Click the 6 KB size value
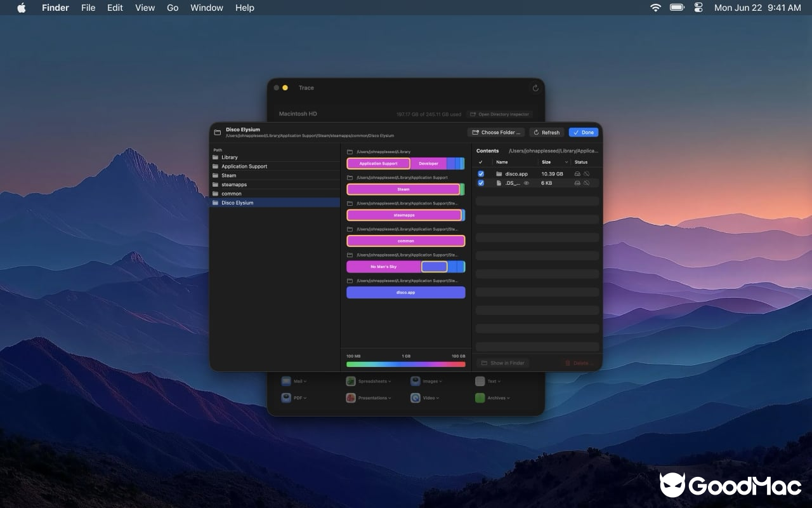This screenshot has width=812, height=508. pyautogui.click(x=546, y=183)
